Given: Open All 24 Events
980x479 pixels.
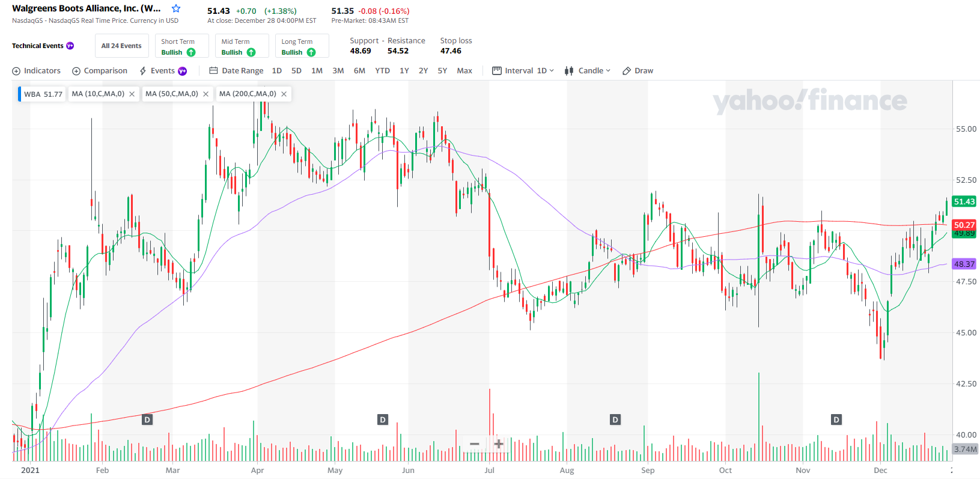Looking at the screenshot, I should tap(121, 46).
